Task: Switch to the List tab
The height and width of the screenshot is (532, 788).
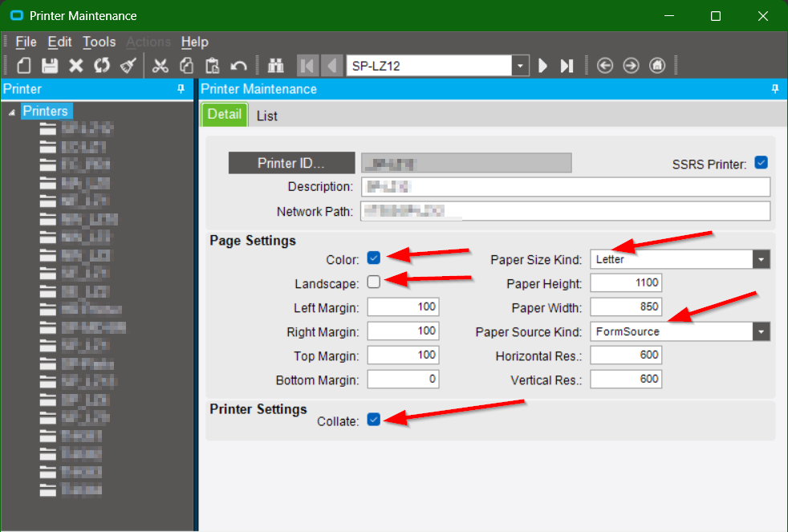Action: tap(267, 116)
